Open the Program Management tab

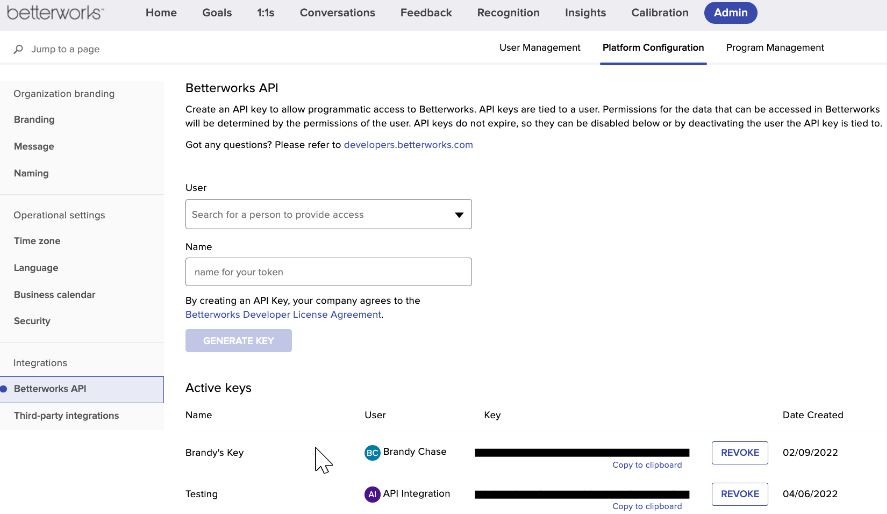tap(775, 48)
